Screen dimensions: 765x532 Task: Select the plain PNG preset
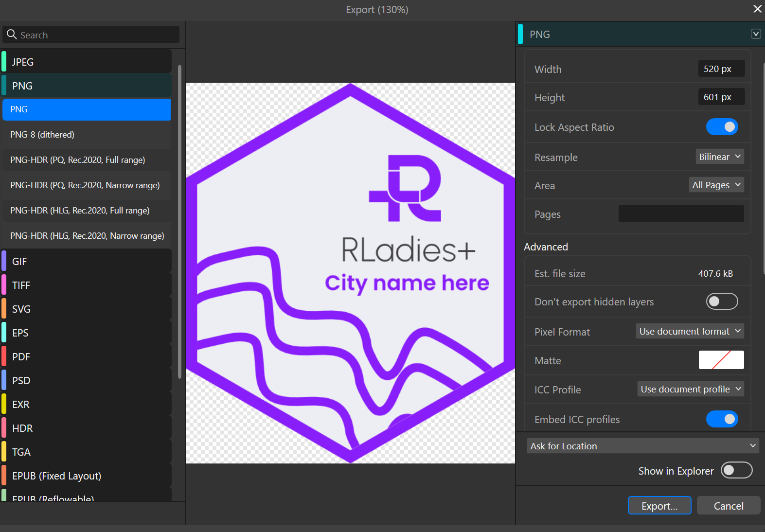(87, 109)
